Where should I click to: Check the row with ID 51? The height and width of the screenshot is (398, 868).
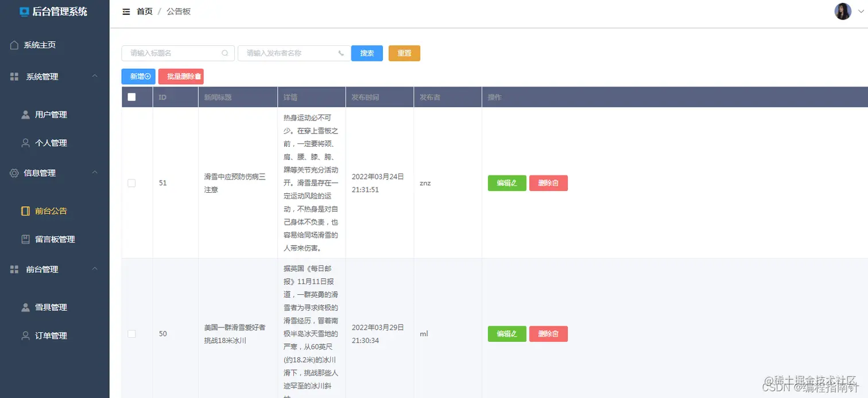tap(131, 183)
